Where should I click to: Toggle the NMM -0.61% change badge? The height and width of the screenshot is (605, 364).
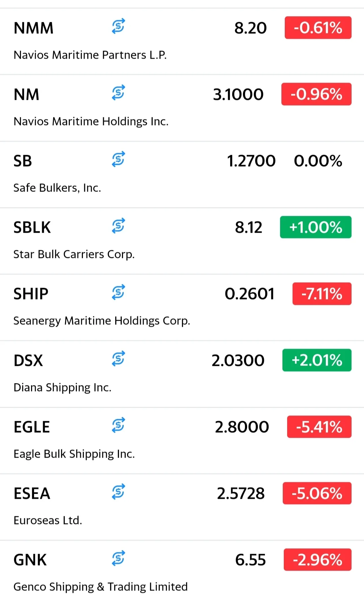pos(318,28)
